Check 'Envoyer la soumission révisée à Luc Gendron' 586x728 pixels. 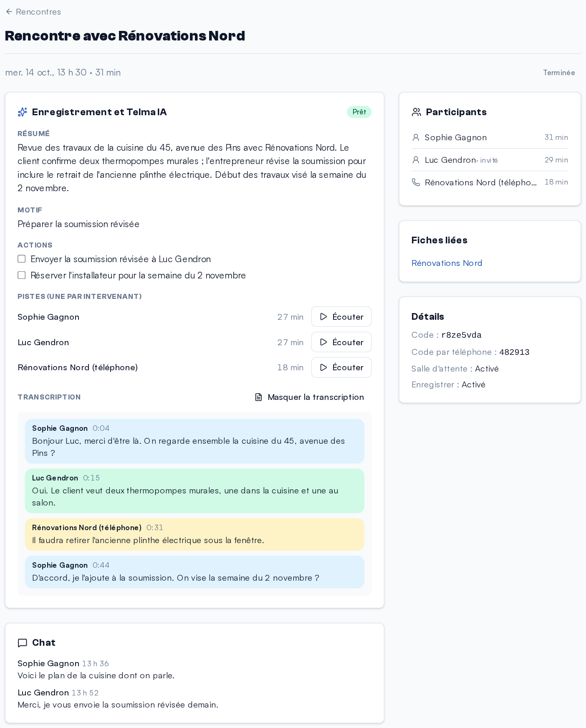(22, 259)
